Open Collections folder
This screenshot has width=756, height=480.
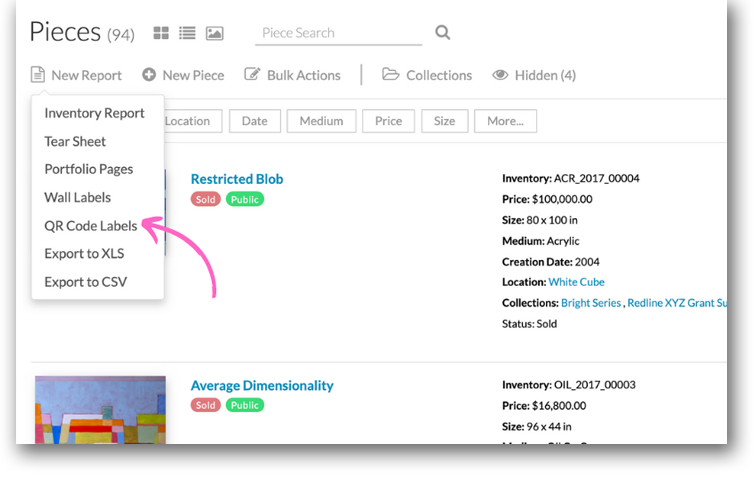click(x=427, y=75)
